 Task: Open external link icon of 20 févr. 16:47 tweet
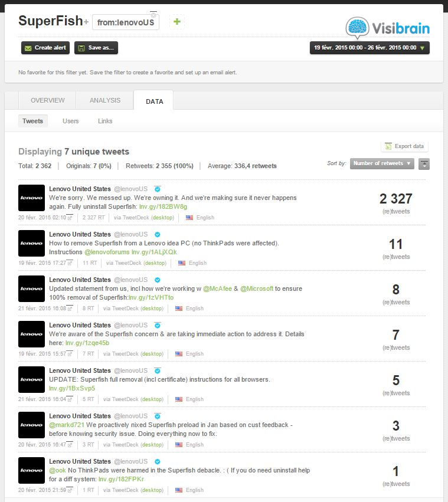[70, 445]
